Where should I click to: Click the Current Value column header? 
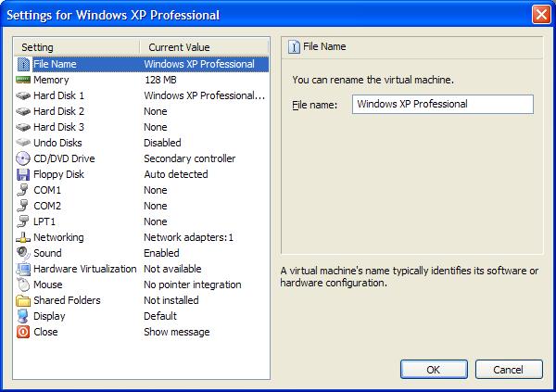(204, 47)
